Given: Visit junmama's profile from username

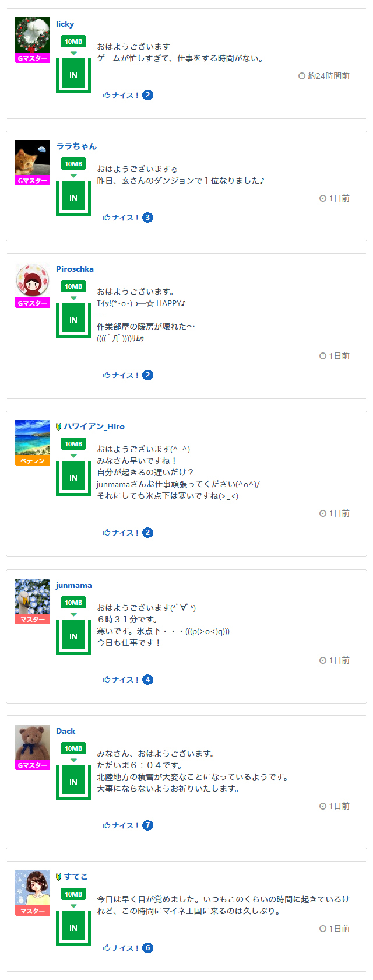Looking at the screenshot, I should pos(74,585).
